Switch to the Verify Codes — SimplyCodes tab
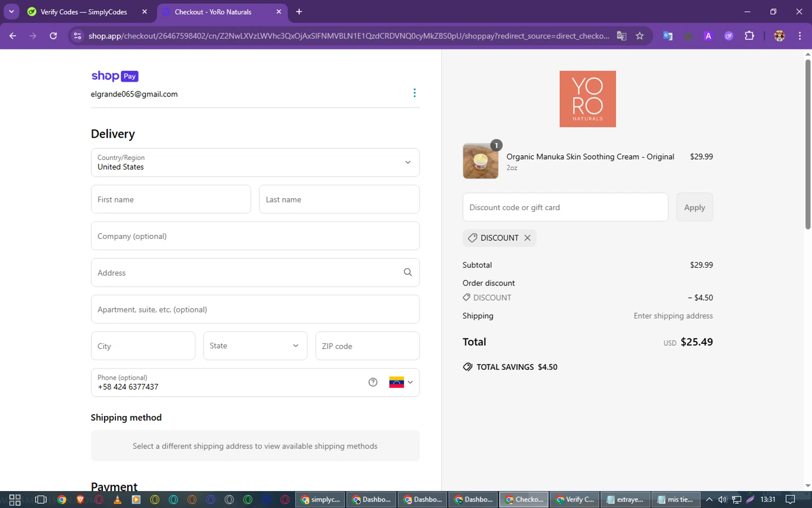This screenshot has width=812, height=508. (88, 11)
